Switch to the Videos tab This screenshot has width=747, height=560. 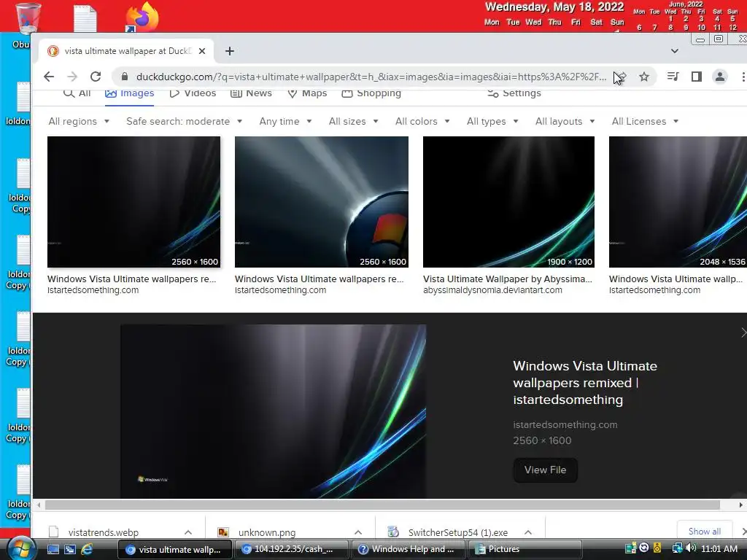coord(193,93)
